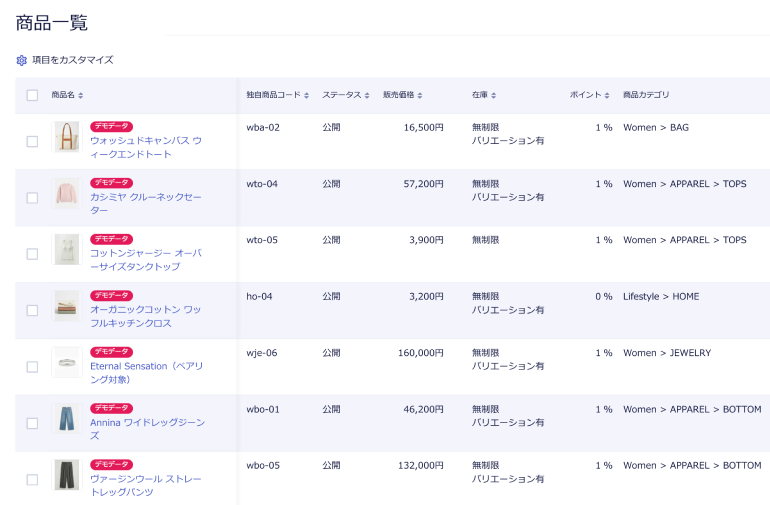Sort by 独自商品コード column arrow

point(306,95)
